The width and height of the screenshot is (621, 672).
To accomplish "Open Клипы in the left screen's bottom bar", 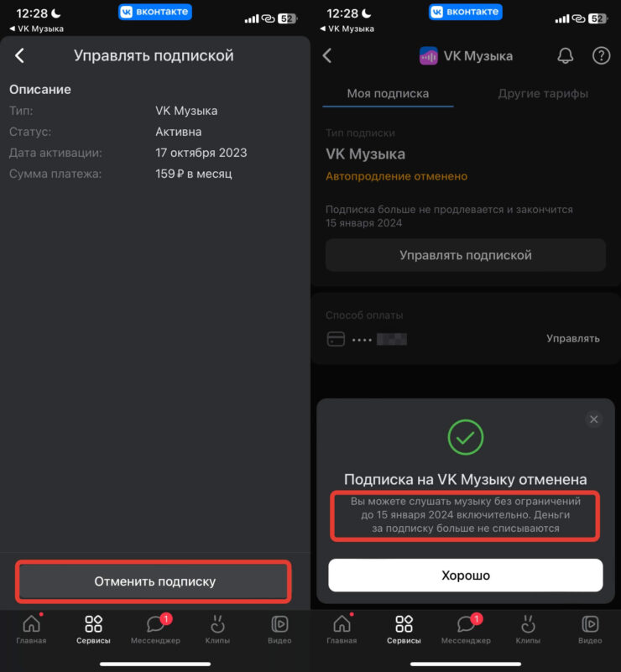I will coord(217,628).
